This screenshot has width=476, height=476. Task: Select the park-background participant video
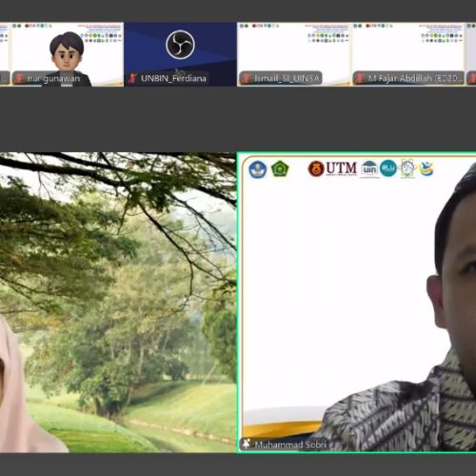click(x=118, y=303)
